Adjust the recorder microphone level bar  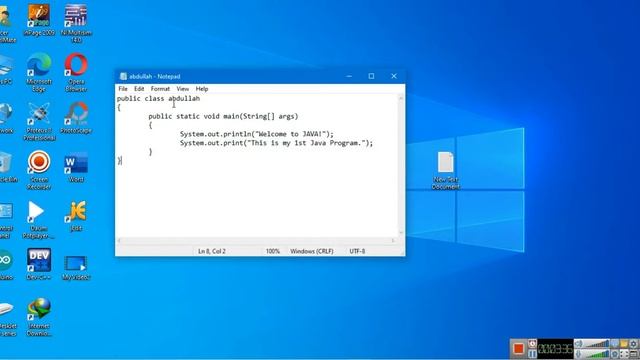(x=597, y=353)
